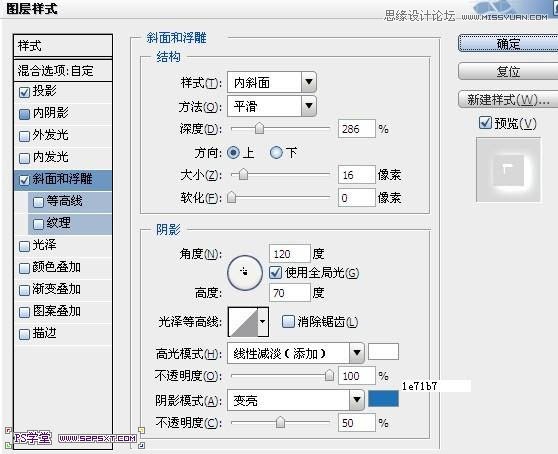Click the blue shadow color swatch
Viewport: 558px width, 454px height.
pyautogui.click(x=383, y=398)
